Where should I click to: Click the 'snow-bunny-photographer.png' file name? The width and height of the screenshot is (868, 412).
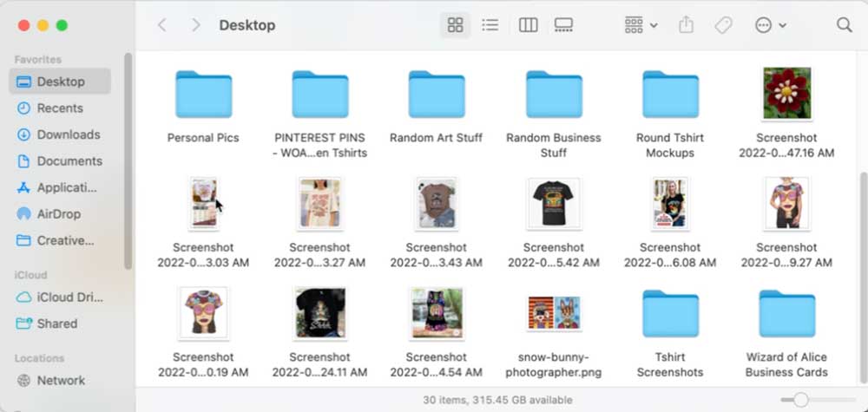click(554, 364)
